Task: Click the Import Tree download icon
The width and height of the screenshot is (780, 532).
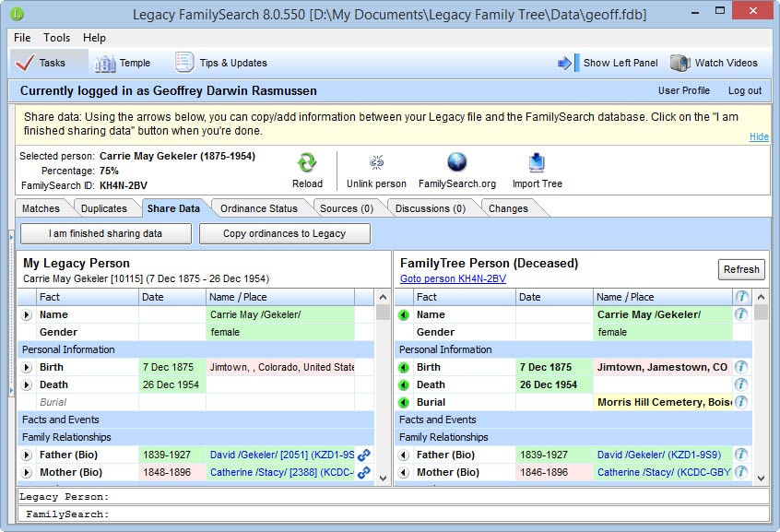Action: point(537,162)
